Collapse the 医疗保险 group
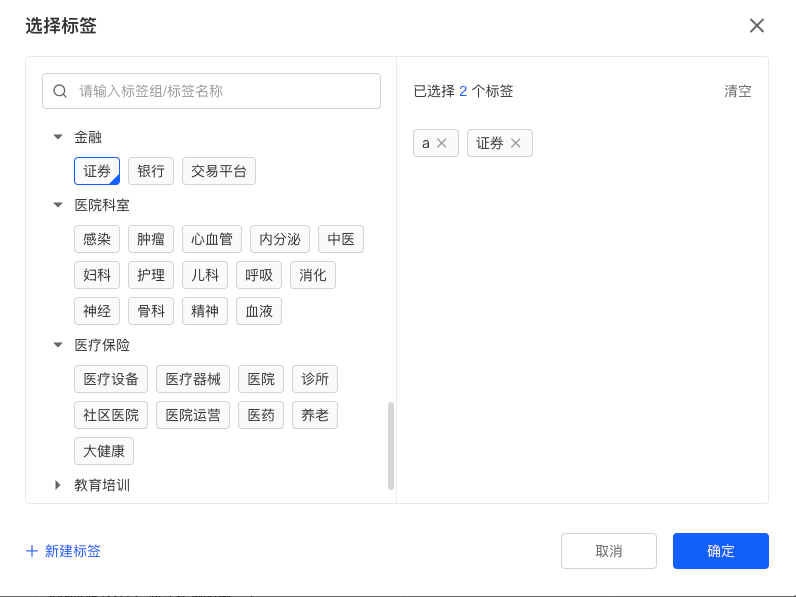 pos(58,345)
